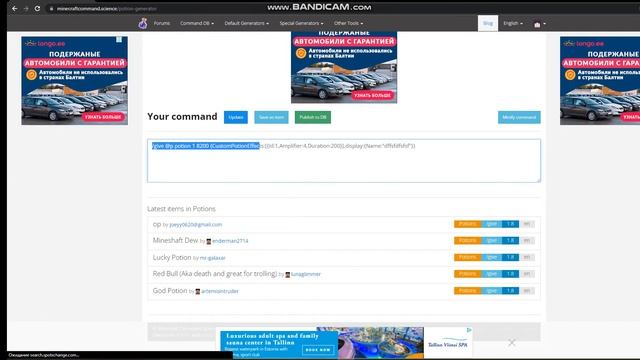Click the potion site logo
640x360 pixels.
(x=142, y=23)
